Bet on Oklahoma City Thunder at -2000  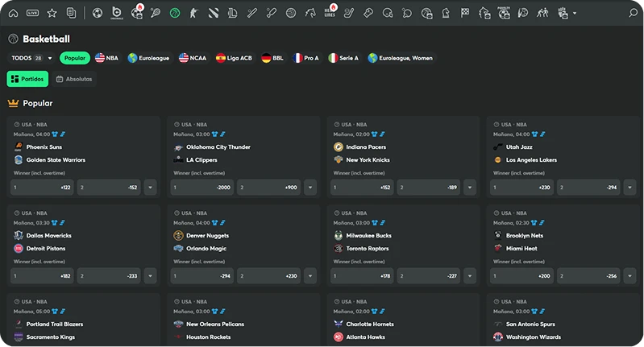pos(202,188)
